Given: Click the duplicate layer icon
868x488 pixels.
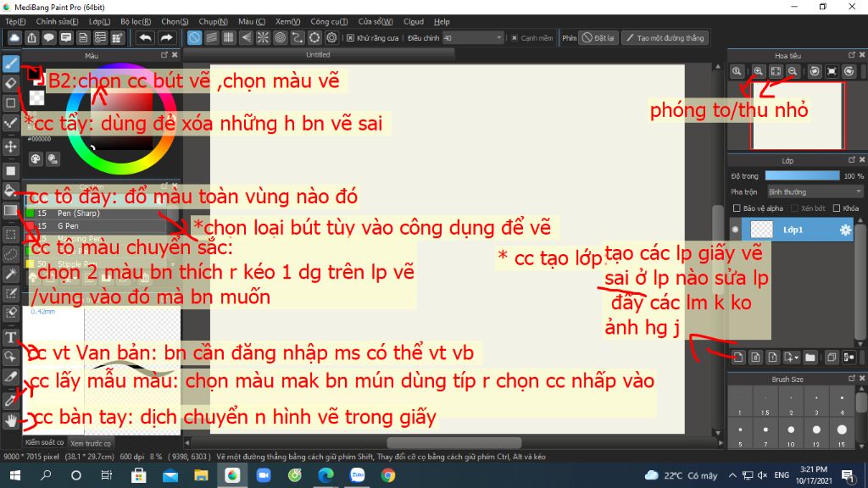Looking at the screenshot, I should coord(831,358).
